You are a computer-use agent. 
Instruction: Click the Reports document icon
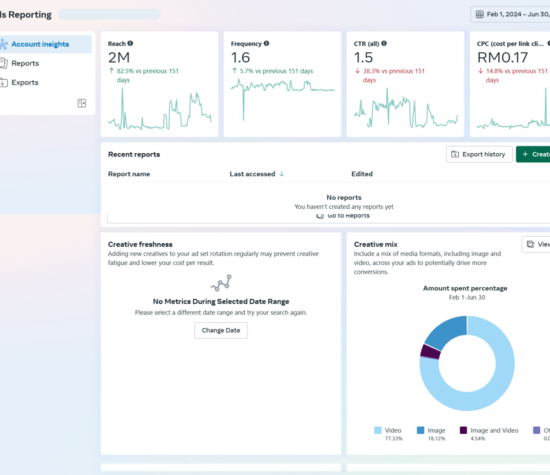click(x=4, y=63)
